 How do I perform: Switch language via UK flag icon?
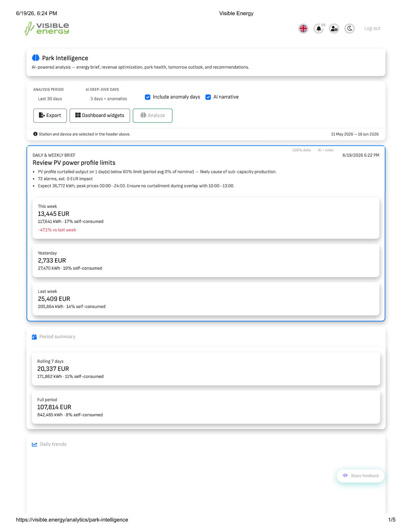coord(303,29)
